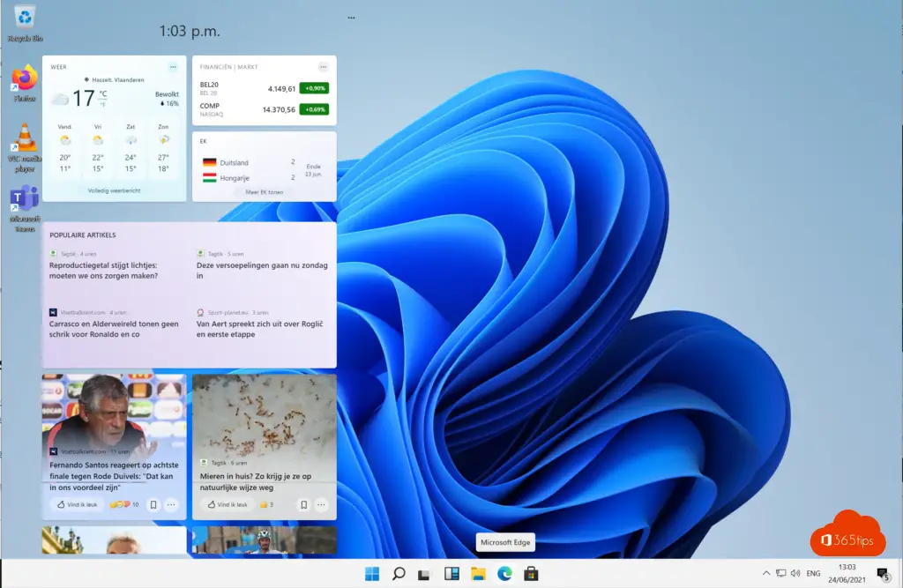This screenshot has height=588, width=903.
Task: Toggle the Widgets panel taskbar icon
Action: click(451, 574)
